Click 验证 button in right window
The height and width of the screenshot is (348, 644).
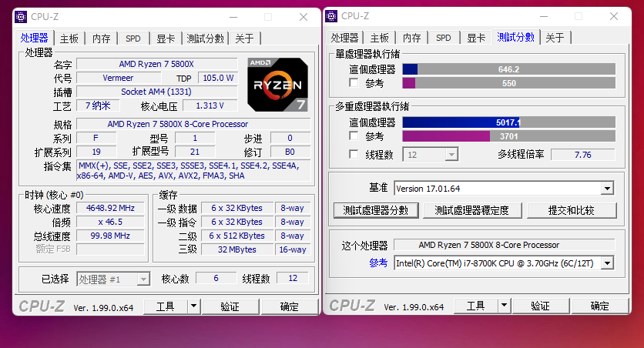tap(541, 306)
